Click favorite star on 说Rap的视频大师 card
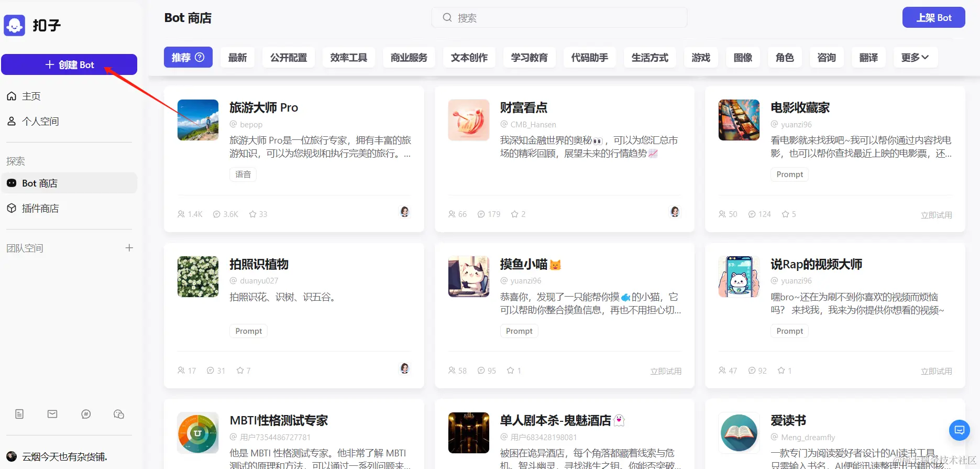This screenshot has width=980, height=469. tap(781, 370)
